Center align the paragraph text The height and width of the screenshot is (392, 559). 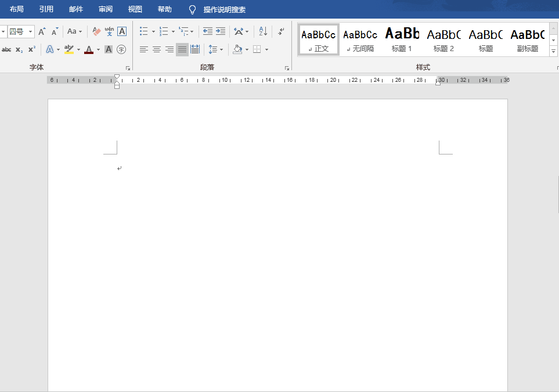tap(157, 49)
